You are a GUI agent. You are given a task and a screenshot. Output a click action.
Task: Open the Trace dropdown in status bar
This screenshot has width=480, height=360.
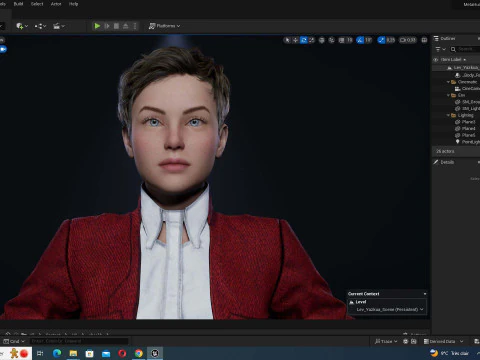(386, 341)
